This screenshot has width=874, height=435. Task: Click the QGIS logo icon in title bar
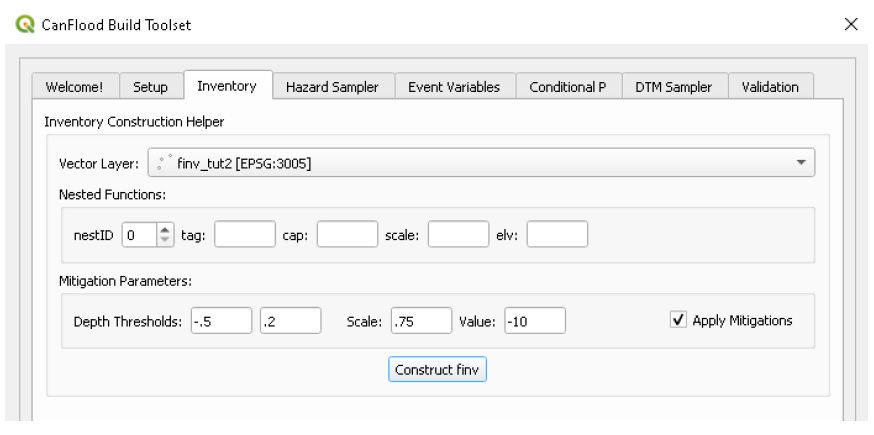(25, 24)
